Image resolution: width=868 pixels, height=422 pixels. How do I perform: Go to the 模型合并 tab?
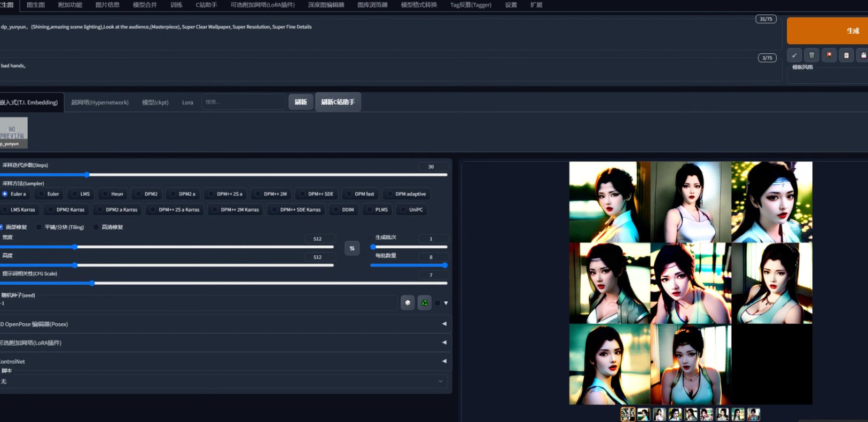145,5
